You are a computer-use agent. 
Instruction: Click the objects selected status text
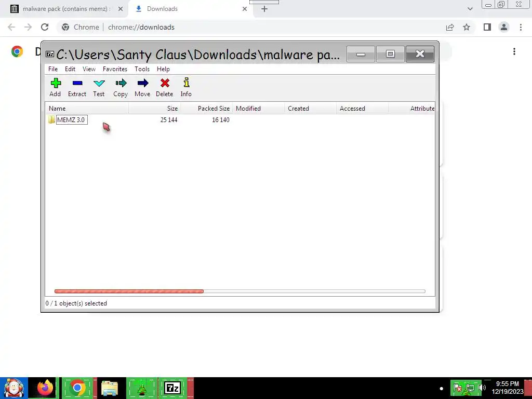76,303
